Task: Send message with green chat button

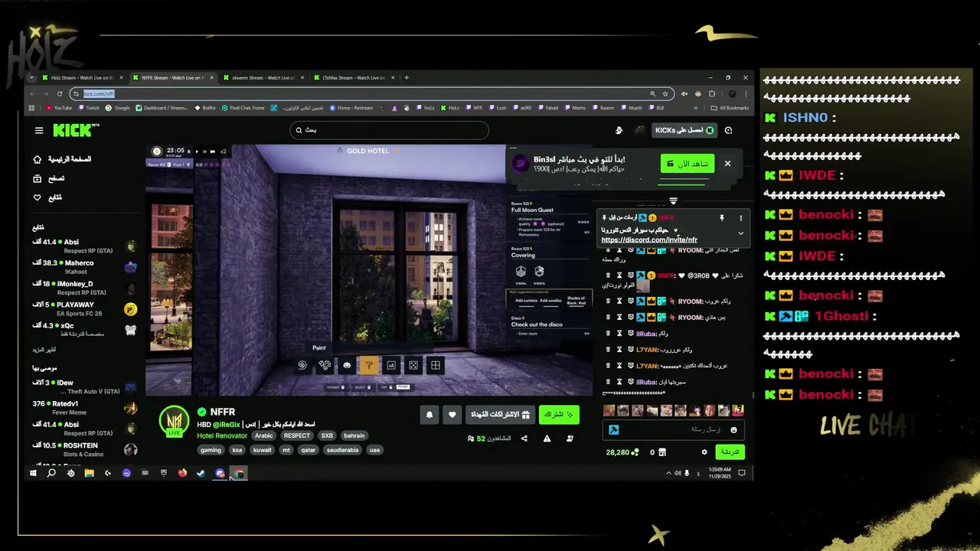Action: tap(730, 452)
